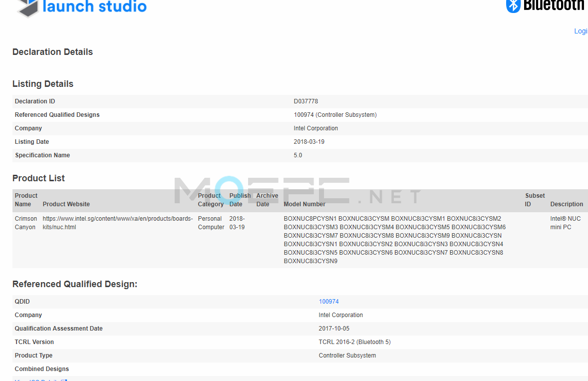Select Intel Corporation in Listing Details
This screenshot has height=381, width=588.
(x=316, y=128)
